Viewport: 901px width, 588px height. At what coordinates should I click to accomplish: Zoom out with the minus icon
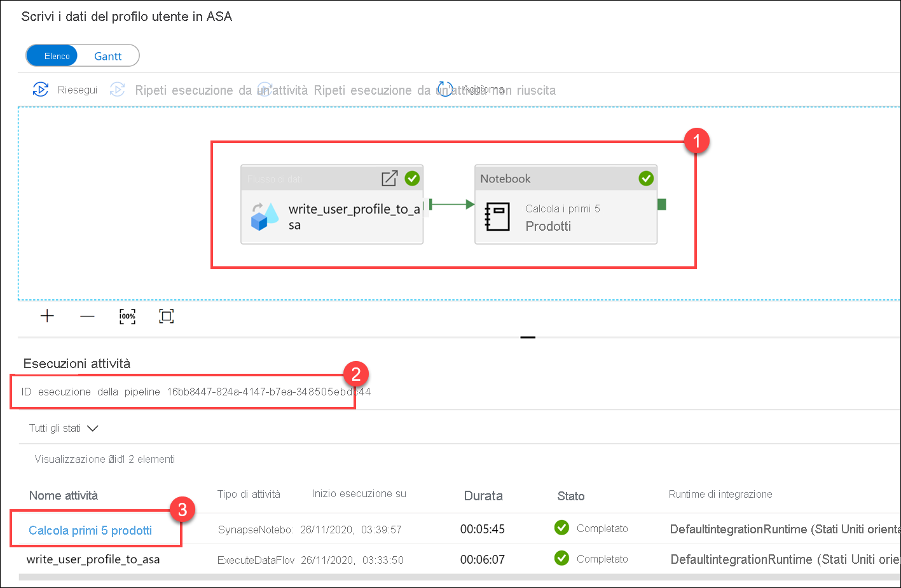pos(87,316)
